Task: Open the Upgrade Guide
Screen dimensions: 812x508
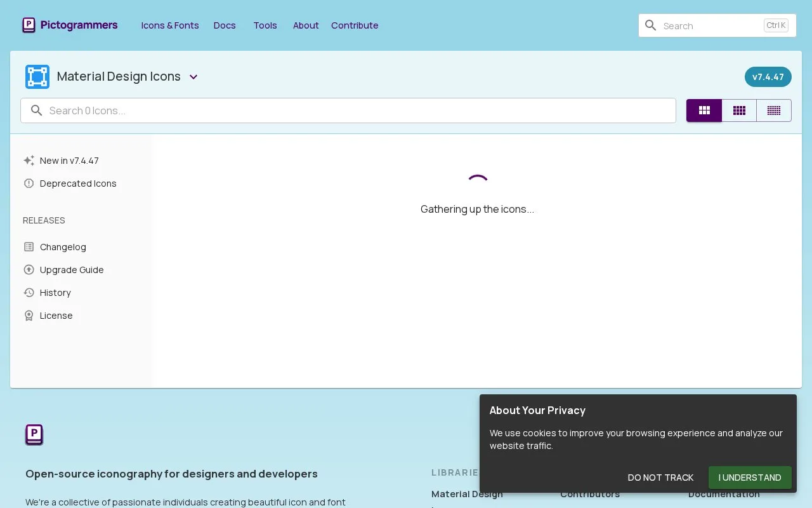Action: tap(72, 270)
